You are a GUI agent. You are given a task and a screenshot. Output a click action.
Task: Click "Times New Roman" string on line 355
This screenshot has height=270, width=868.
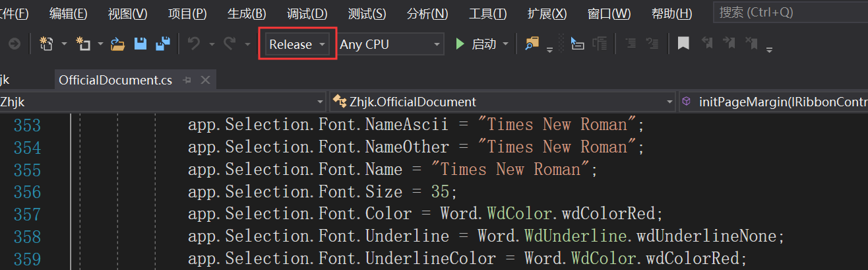pos(511,170)
